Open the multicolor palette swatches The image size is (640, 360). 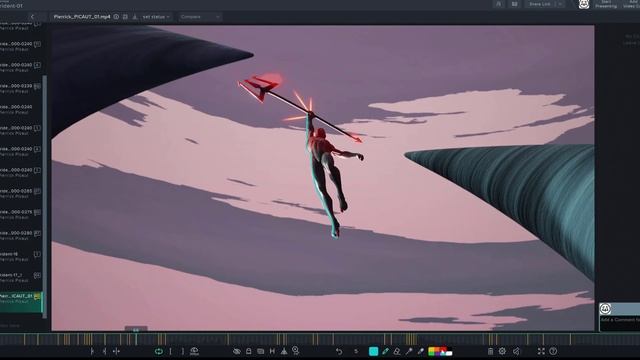(440, 351)
